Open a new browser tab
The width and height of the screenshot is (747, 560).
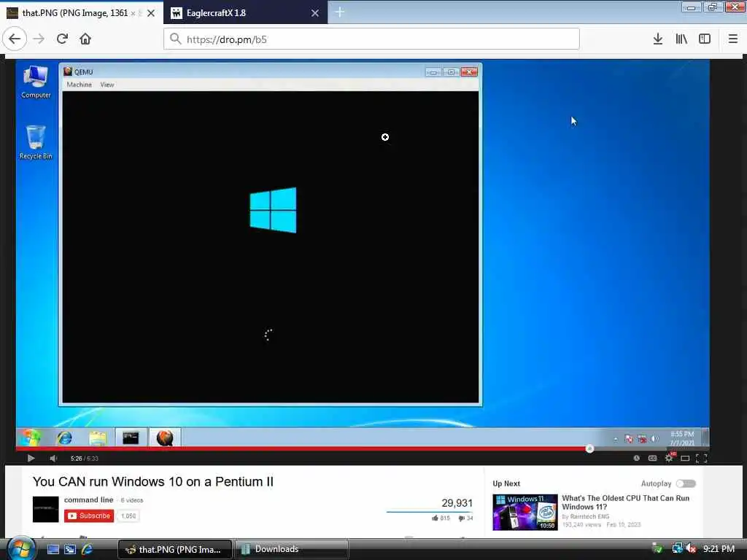click(339, 12)
